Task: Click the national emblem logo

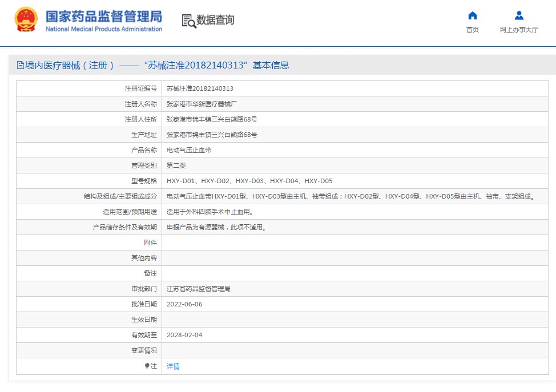Action: (26, 20)
